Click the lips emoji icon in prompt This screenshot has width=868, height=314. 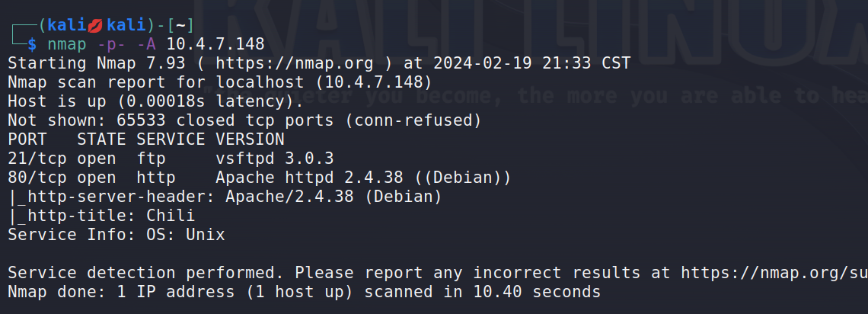pyautogui.click(x=95, y=25)
